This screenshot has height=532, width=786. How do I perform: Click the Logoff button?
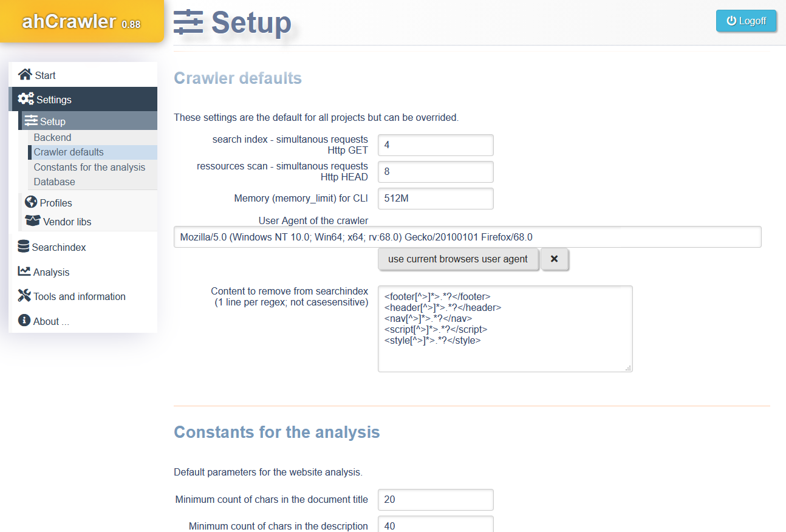coord(746,21)
